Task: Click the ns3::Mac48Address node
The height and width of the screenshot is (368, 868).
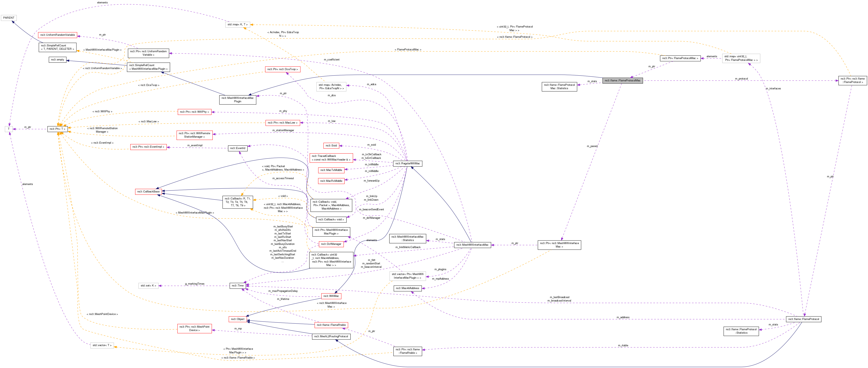Action: point(407,288)
